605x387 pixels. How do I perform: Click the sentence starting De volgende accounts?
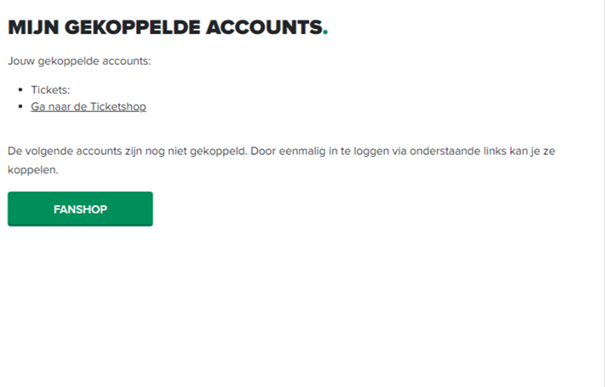coord(127,151)
